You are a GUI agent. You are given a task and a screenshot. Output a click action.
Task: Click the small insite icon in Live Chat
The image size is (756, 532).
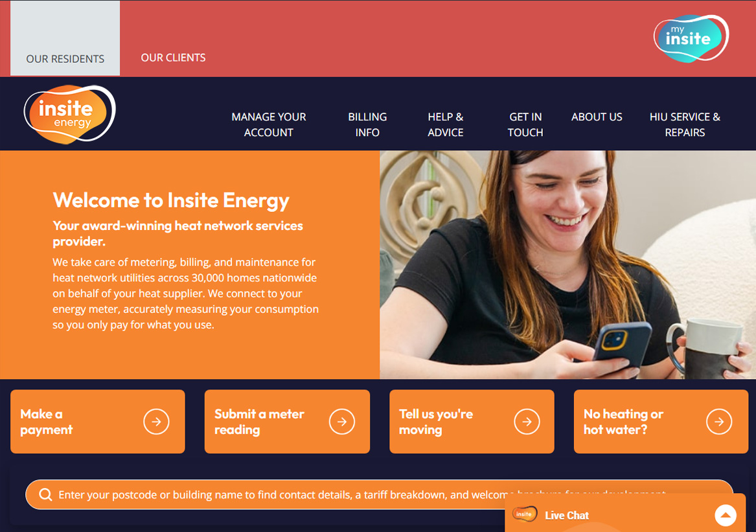[x=525, y=514]
